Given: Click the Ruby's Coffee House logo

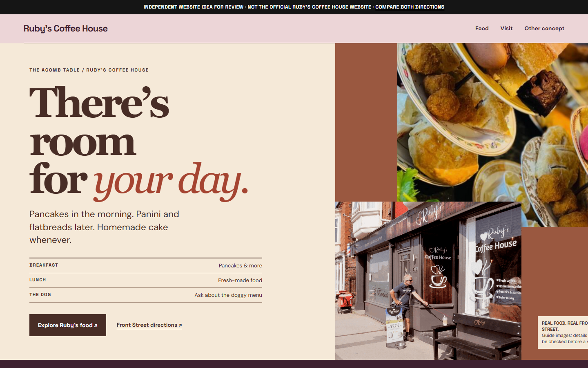Looking at the screenshot, I should (x=66, y=29).
